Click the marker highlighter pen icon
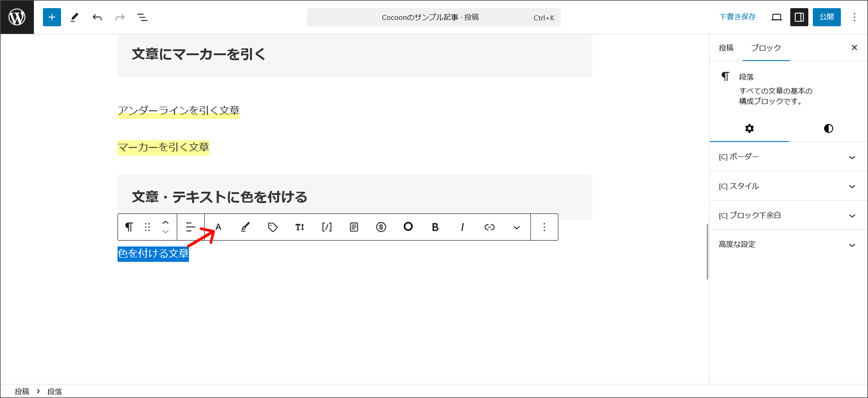Viewport: 868px width, 398px height. [x=245, y=227]
